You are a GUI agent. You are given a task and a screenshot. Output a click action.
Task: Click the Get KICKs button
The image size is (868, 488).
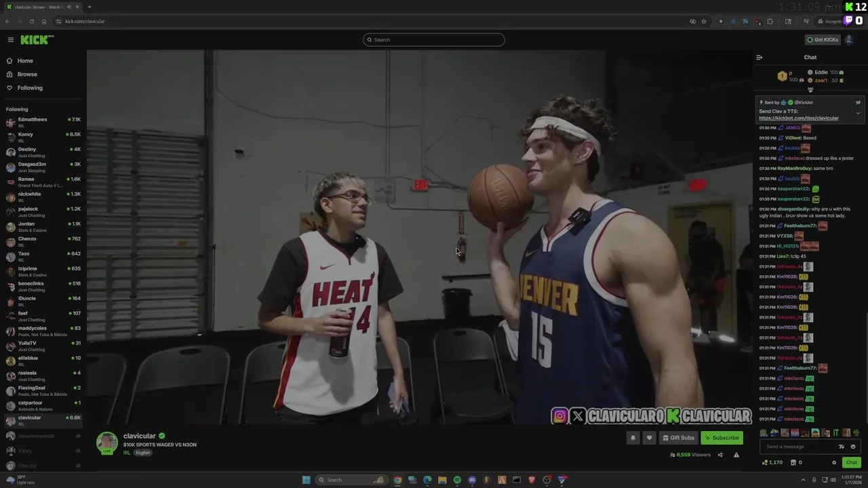tap(823, 40)
